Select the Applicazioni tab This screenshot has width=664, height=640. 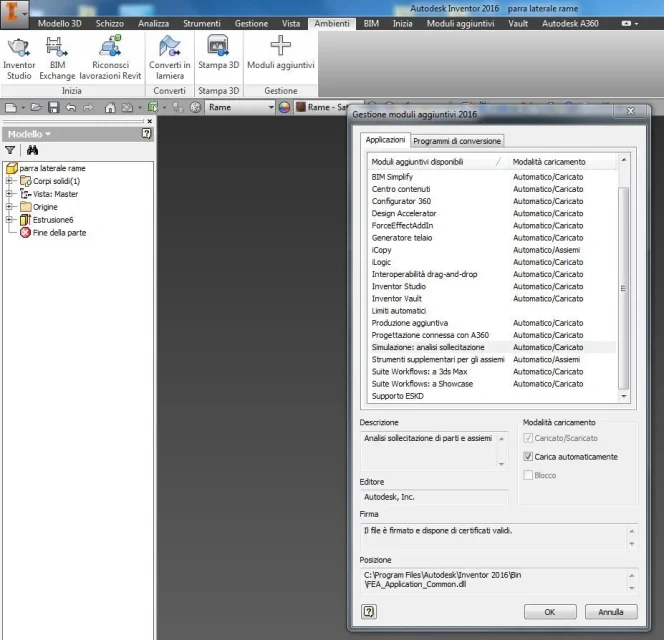385,140
